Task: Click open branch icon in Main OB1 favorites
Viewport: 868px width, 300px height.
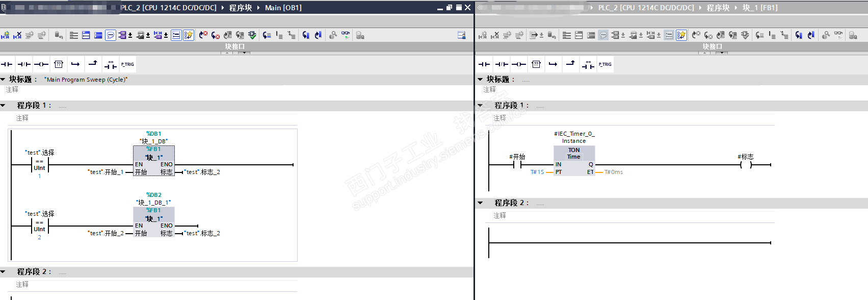Action: pos(75,64)
